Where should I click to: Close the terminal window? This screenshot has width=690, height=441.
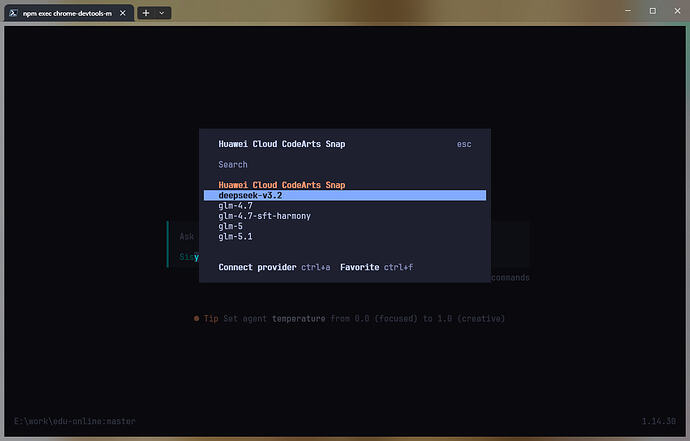677,11
